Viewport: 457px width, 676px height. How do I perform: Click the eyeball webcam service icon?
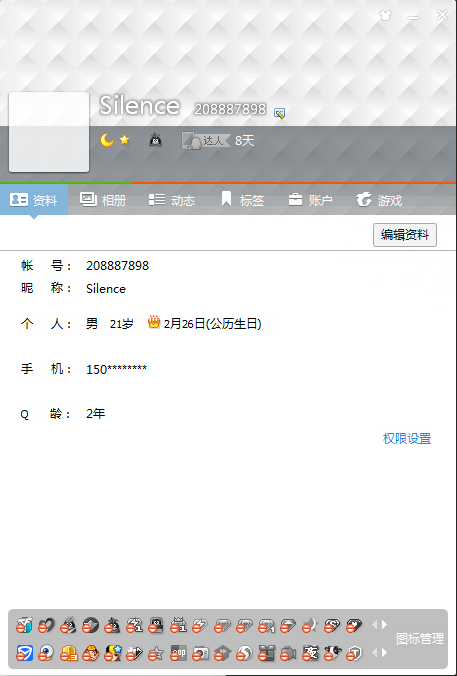(x=46, y=653)
